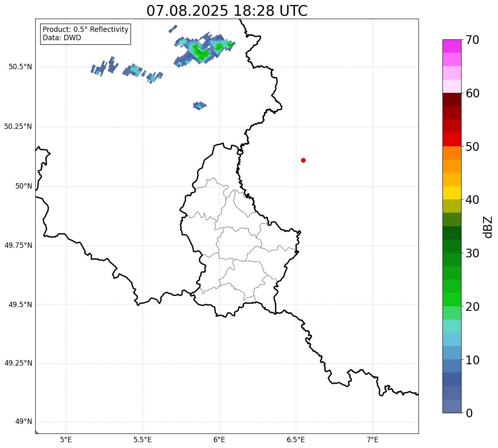
Task: Click the longitude label 6.5°E
Action: click(296, 440)
